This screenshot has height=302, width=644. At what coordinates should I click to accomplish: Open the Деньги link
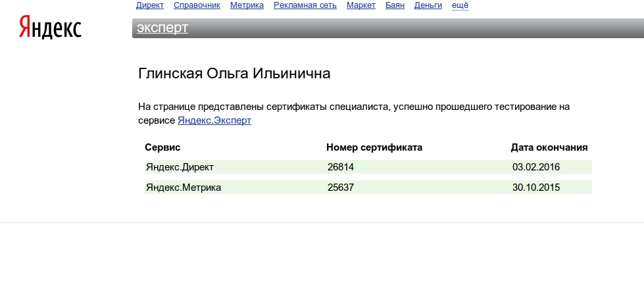coord(428,5)
